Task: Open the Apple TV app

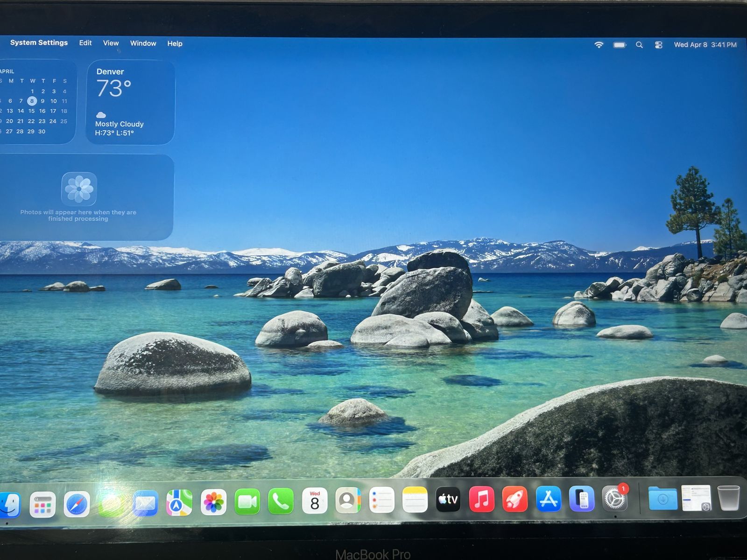Action: (x=448, y=499)
